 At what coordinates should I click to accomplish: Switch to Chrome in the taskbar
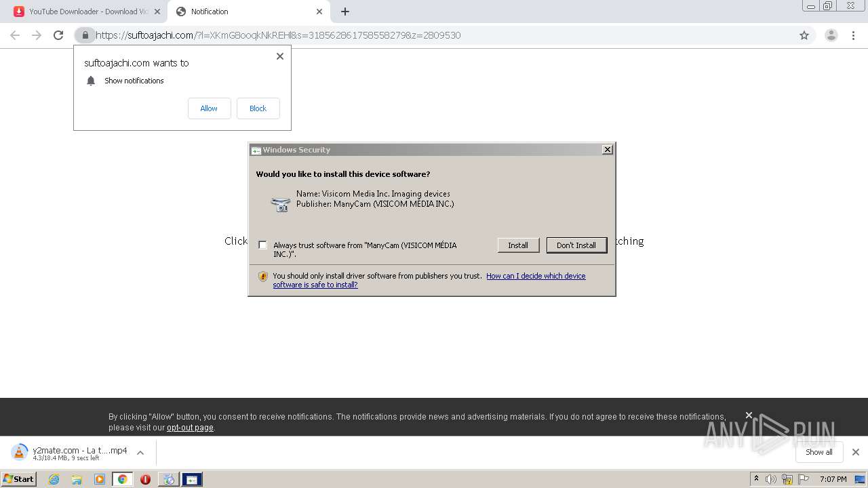(122, 479)
